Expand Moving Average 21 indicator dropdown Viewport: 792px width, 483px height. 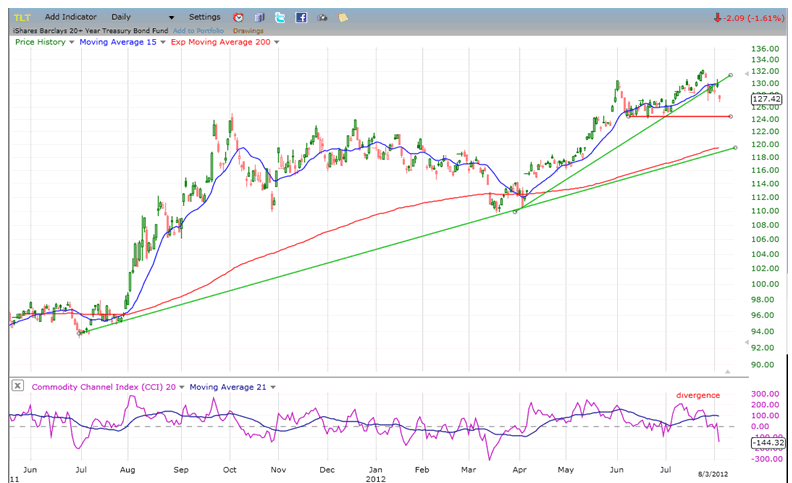pos(273,387)
